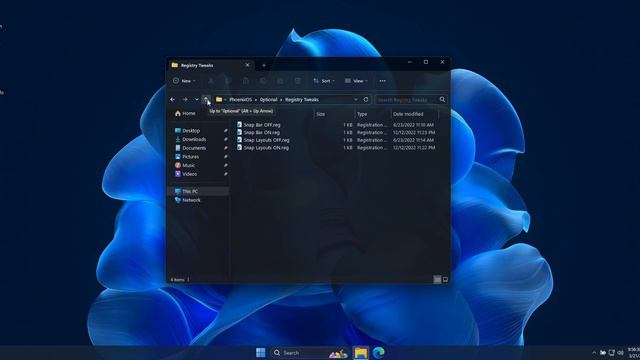Click the Rename toolbar icon
The width and height of the screenshot is (640, 360).
point(263,81)
